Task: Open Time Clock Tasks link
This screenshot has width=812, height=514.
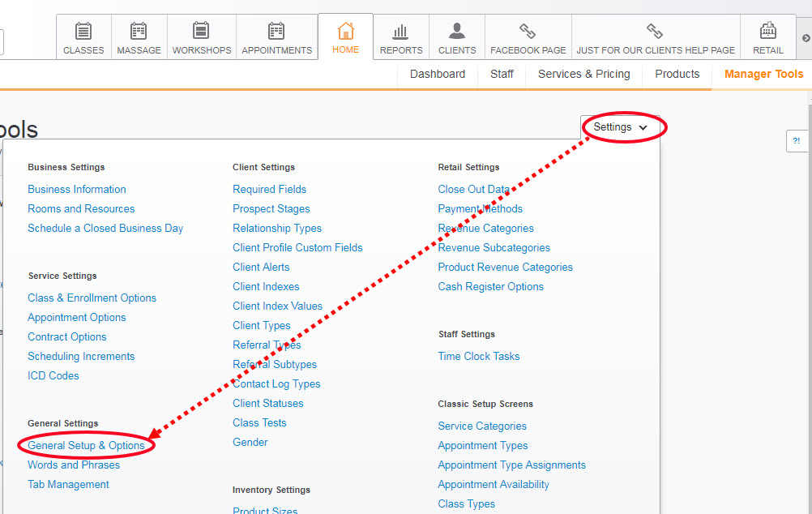Action: 479,357
